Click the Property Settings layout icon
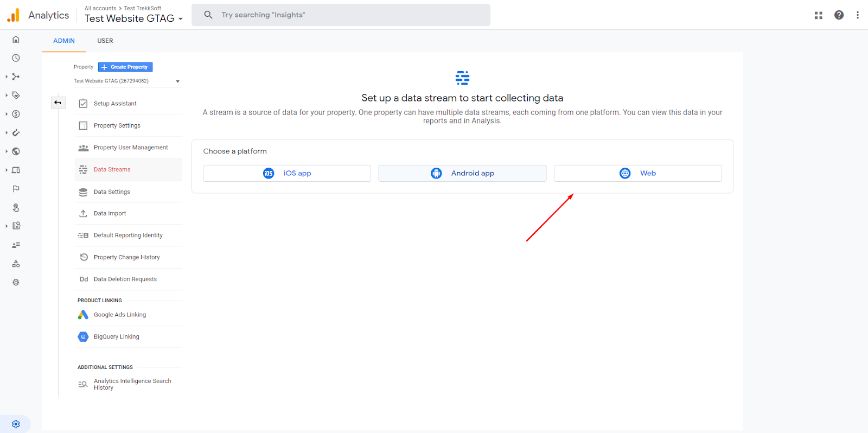868x433 pixels. tap(83, 125)
